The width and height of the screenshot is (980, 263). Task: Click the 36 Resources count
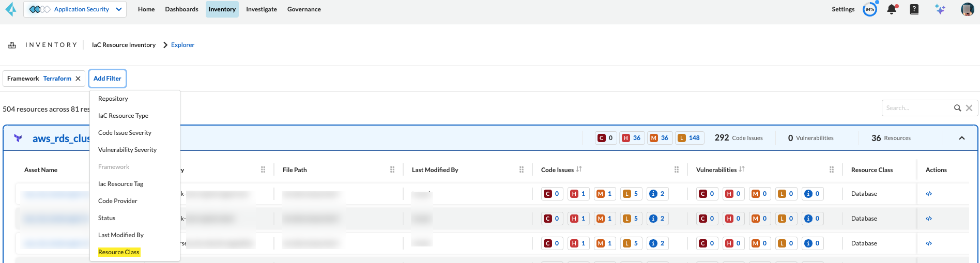tap(891, 138)
